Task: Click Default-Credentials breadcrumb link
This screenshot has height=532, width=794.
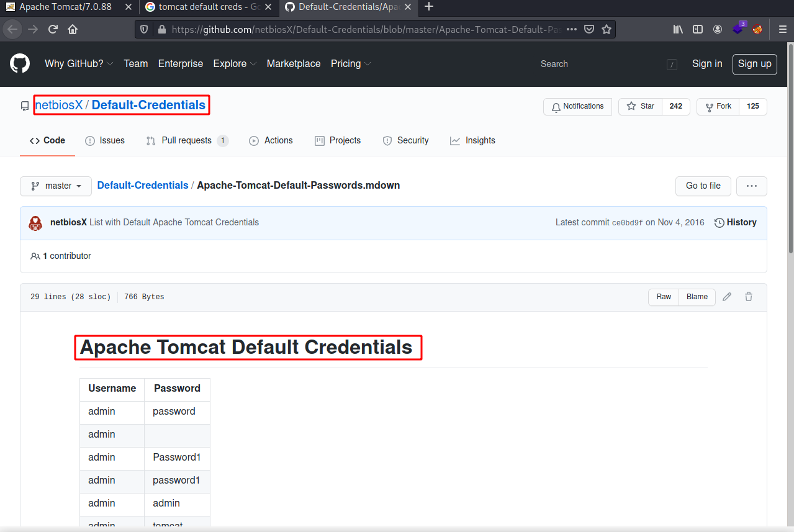Action: (143, 186)
